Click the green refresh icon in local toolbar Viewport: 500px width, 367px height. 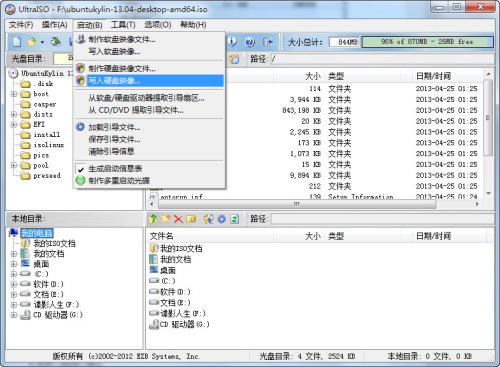click(x=235, y=219)
